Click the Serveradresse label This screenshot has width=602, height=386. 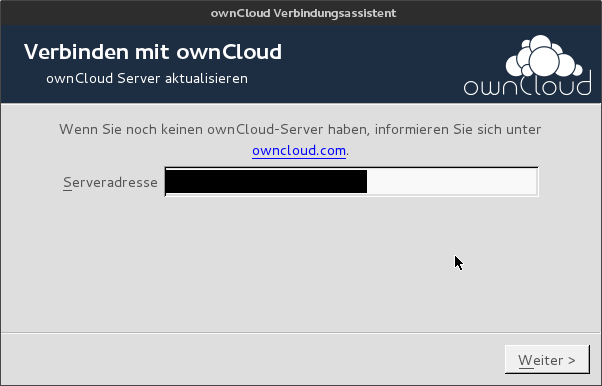110,182
